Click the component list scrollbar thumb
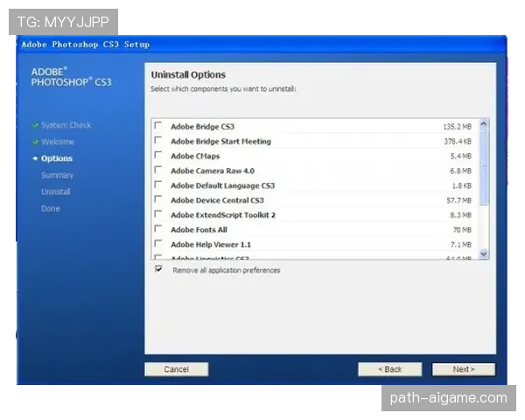Image resolution: width=525 pixels, height=420 pixels. (484, 167)
